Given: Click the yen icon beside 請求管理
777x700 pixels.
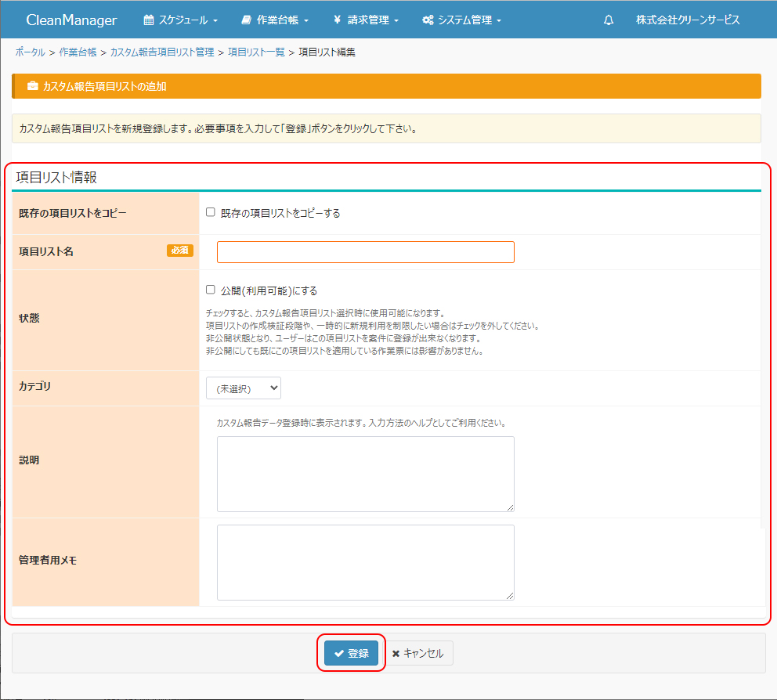Looking at the screenshot, I should [337, 20].
